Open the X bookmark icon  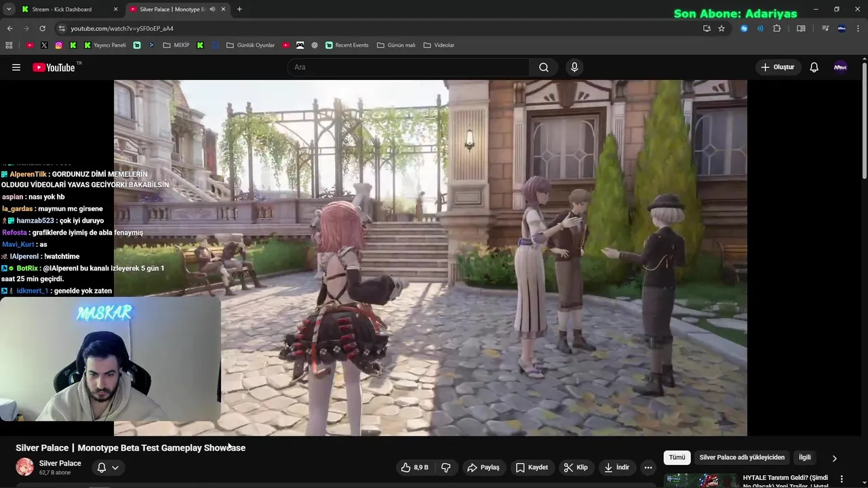[x=44, y=45]
